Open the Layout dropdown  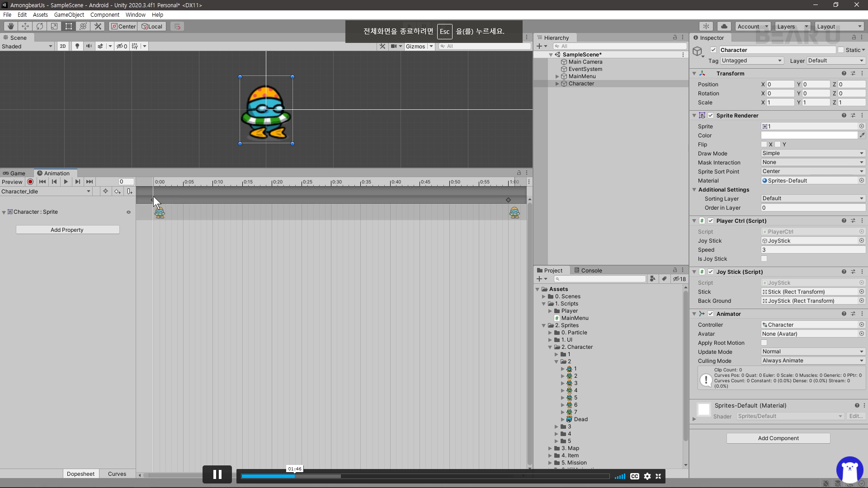[840, 26]
